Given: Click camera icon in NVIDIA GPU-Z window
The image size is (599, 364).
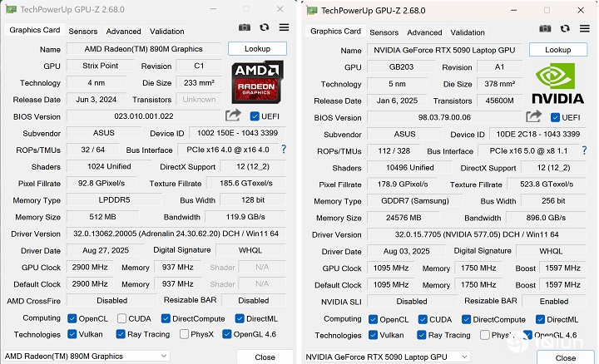Looking at the screenshot, I should (x=547, y=29).
